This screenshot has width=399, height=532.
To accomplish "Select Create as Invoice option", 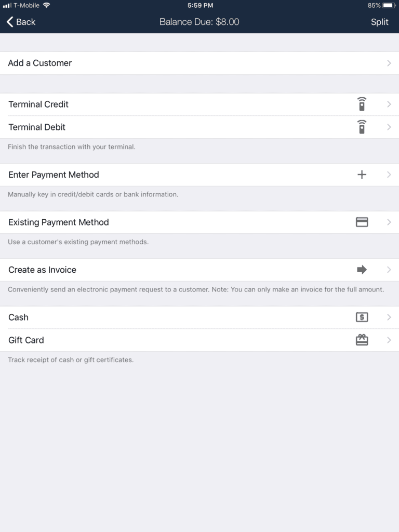I will (199, 270).
